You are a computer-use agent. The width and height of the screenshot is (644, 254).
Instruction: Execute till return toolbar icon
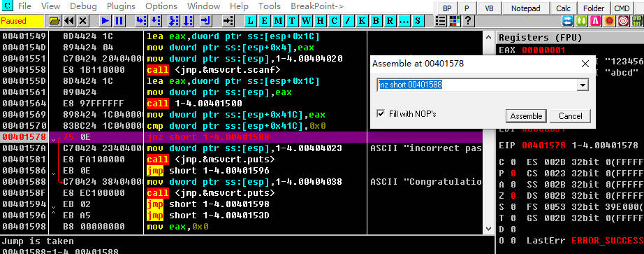pos(206,20)
